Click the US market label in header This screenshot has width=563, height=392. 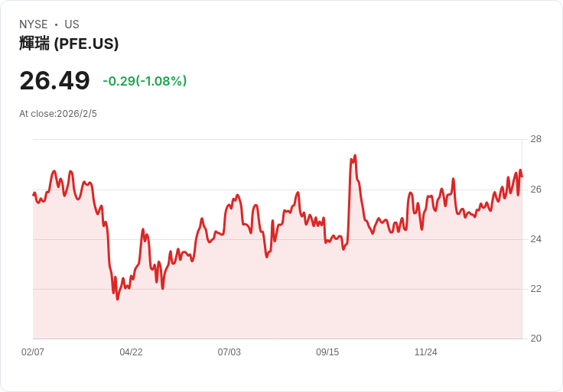(x=72, y=24)
